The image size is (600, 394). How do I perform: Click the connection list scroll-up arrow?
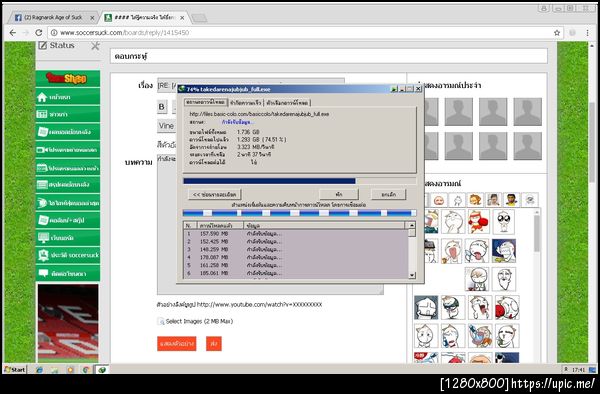tap(412, 225)
